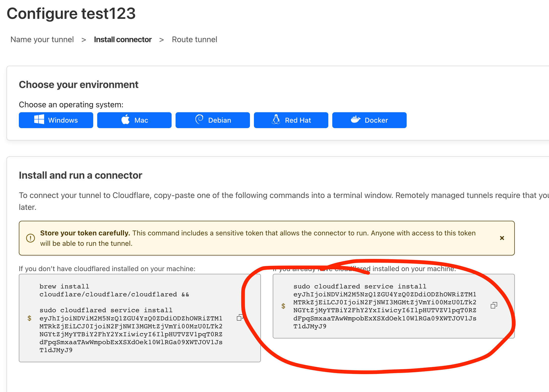Screen dimensions: 549x392
Task: Click the sudo cloudflared service install token text on right
Action: tap(385, 306)
